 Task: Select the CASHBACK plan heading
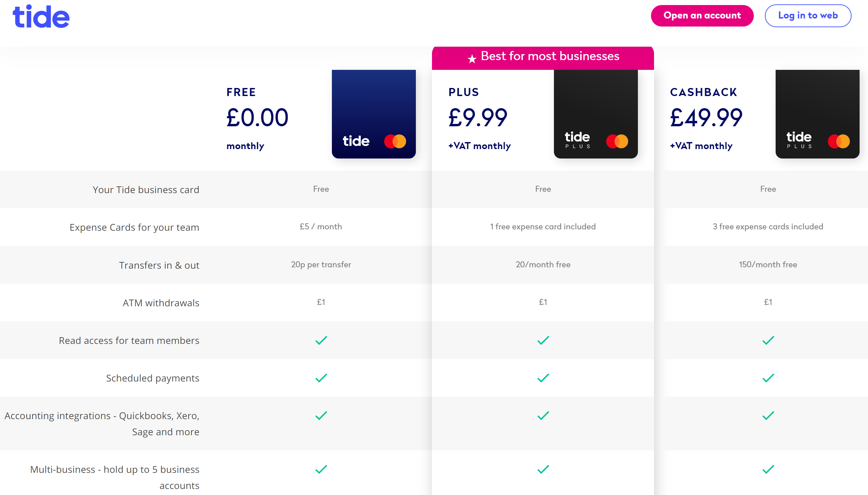tap(703, 92)
